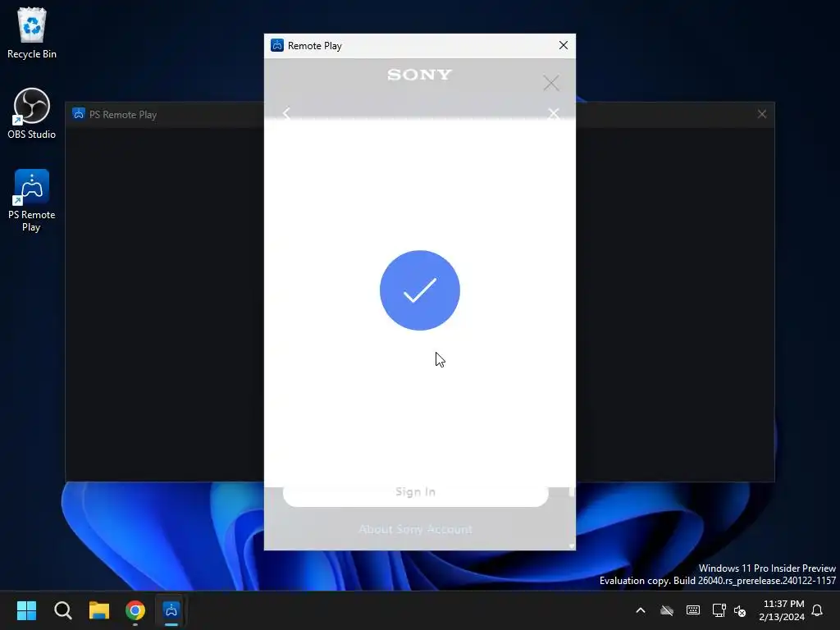Click the SONY logo in the header
This screenshot has width=840, height=630.
point(420,75)
